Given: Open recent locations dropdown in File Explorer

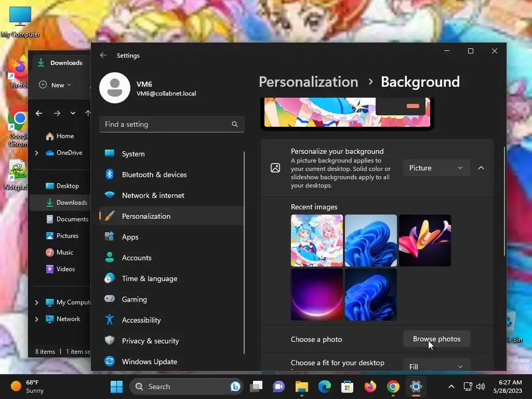Looking at the screenshot, I should [x=73, y=113].
